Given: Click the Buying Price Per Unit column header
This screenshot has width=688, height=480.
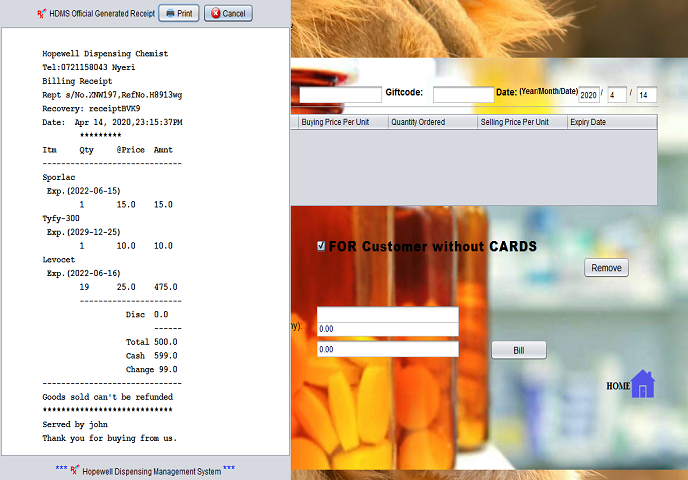Looking at the screenshot, I should pyautogui.click(x=342, y=122).
